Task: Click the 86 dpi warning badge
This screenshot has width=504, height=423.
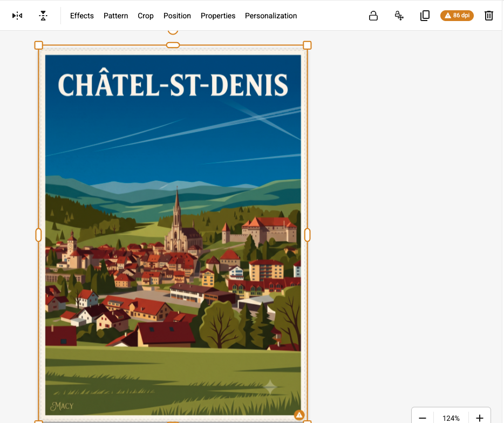Action: 457,16
